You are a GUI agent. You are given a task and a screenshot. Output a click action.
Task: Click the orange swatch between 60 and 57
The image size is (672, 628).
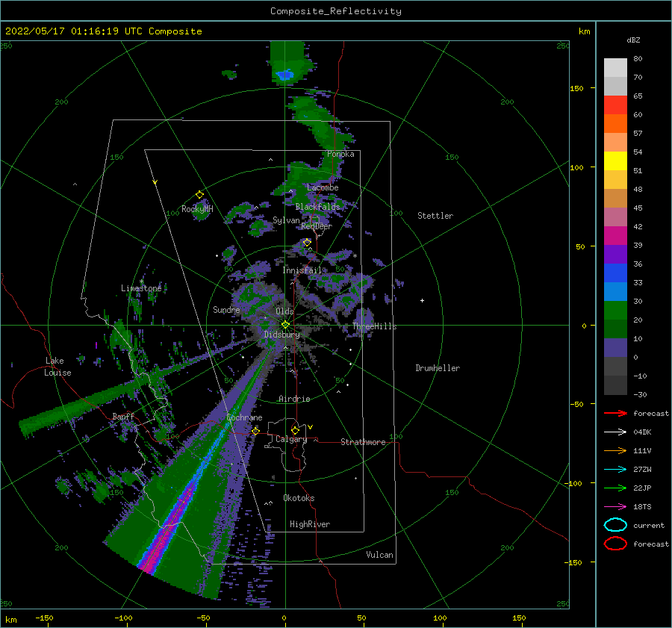click(615, 124)
